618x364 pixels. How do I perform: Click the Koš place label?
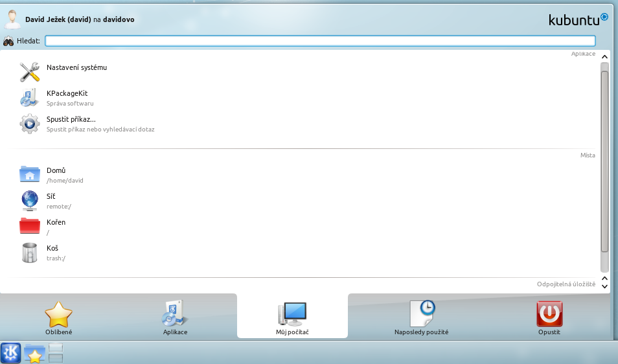(x=52, y=248)
